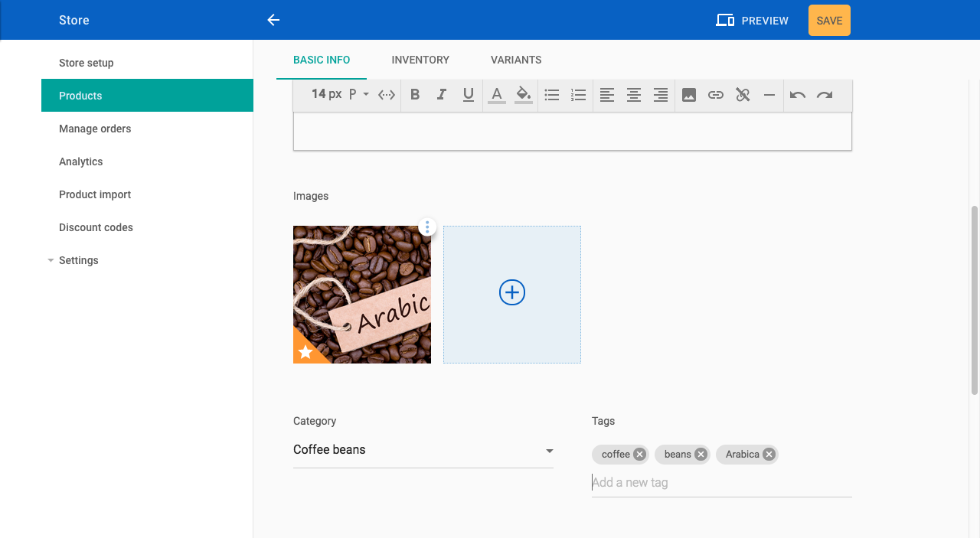Viewport: 980px width, 538px height.
Task: Open the paragraph format dropdown
Action: click(359, 94)
